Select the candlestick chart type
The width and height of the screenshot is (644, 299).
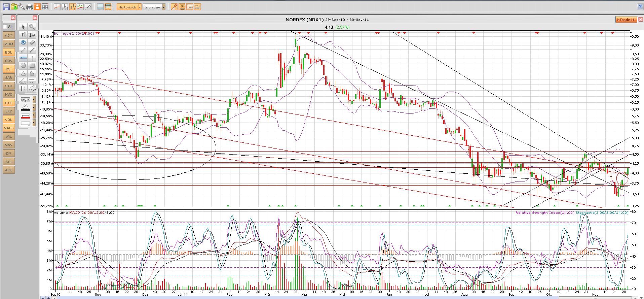[73, 7]
